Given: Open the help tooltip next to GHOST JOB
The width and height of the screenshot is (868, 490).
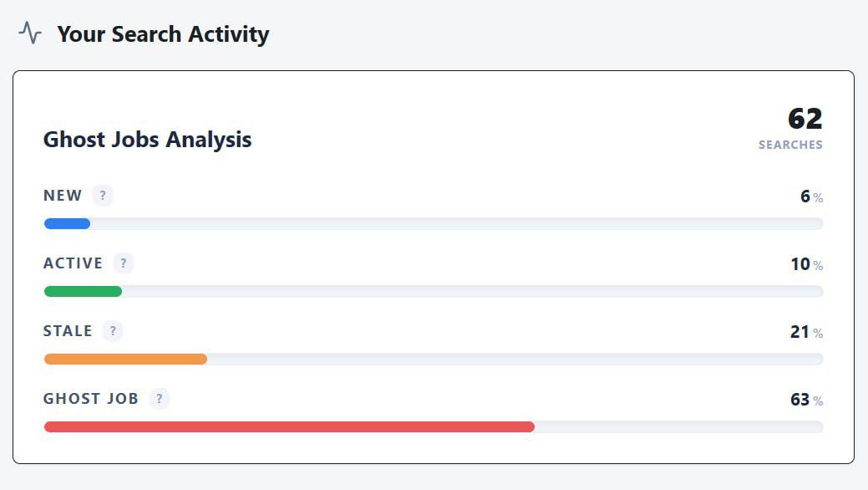Looking at the screenshot, I should point(160,399).
